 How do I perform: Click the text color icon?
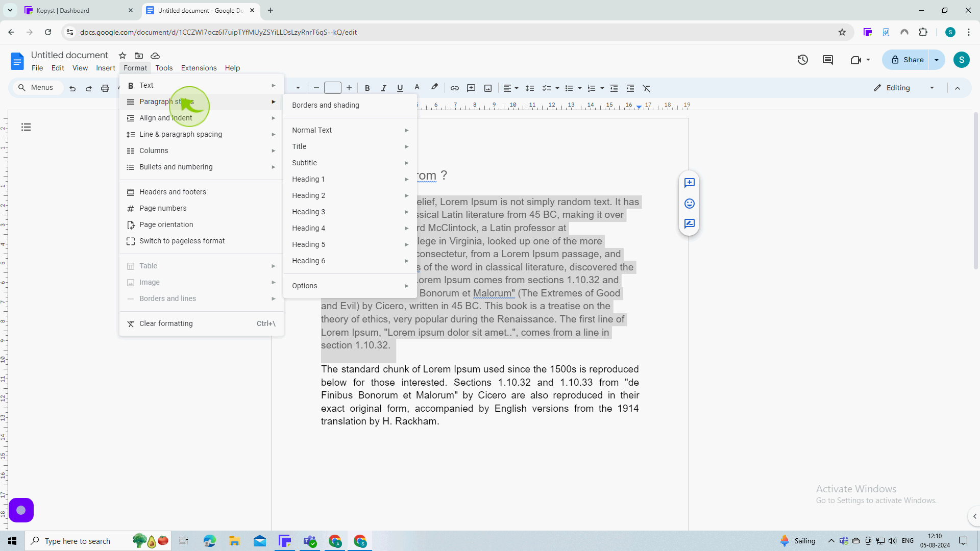[416, 87]
